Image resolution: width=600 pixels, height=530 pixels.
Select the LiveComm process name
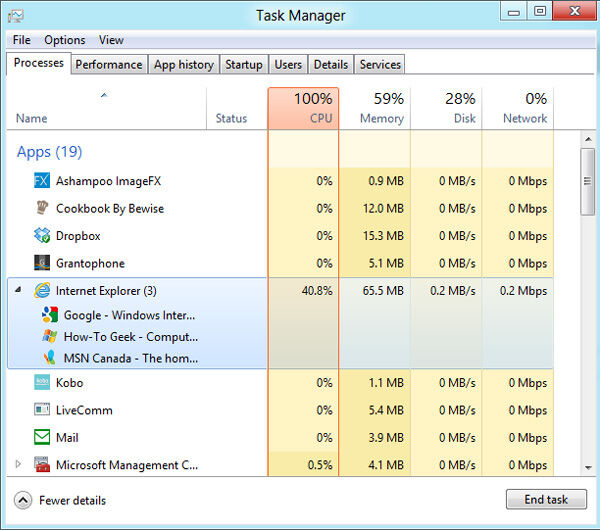[84, 410]
